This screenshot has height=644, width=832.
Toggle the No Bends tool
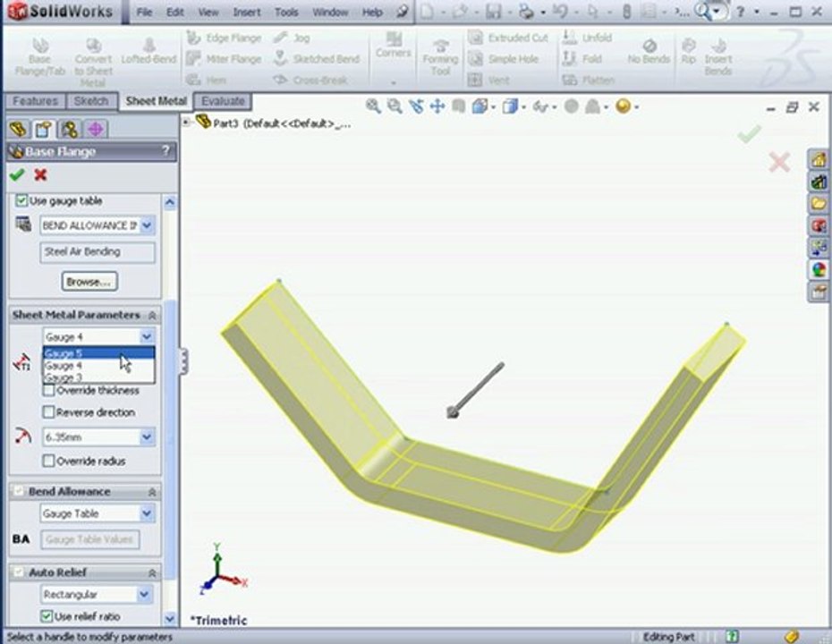point(649,52)
